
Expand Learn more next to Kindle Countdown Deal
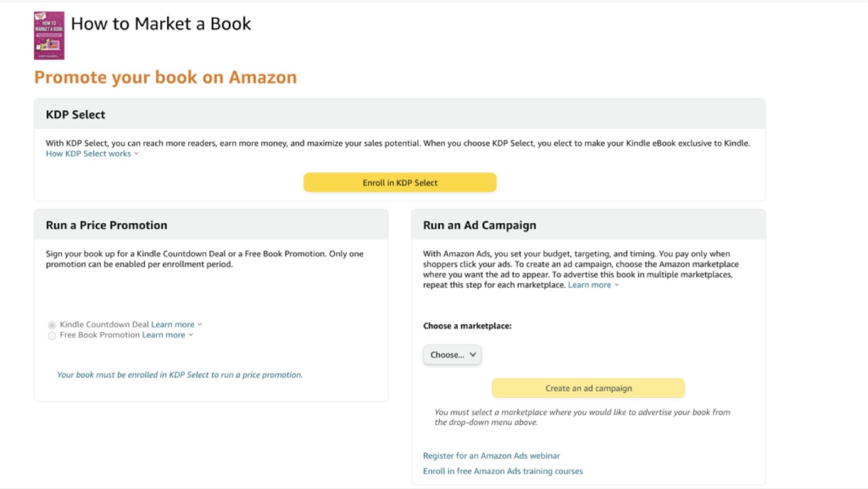pos(173,324)
